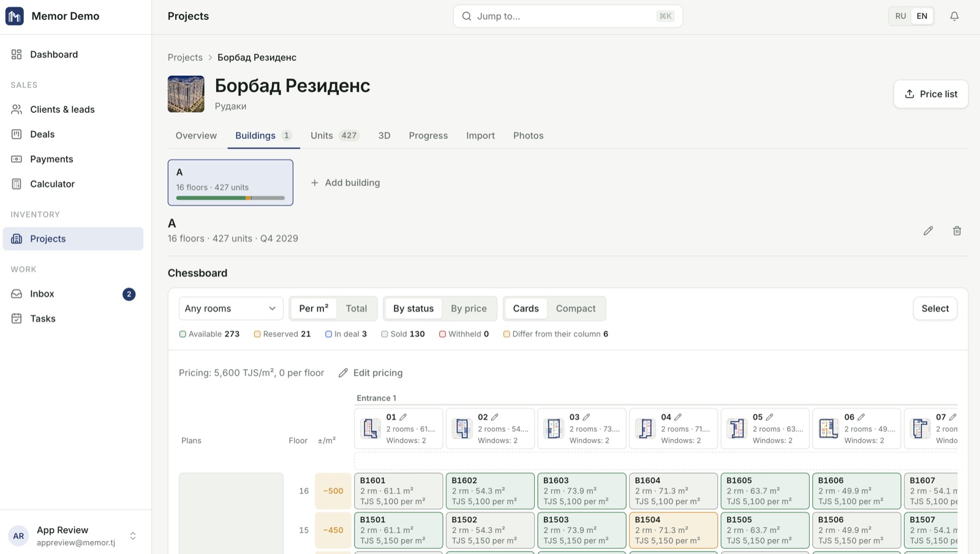This screenshot has width=980, height=554.
Task: Toggle pricing to Total
Action: pyautogui.click(x=356, y=309)
